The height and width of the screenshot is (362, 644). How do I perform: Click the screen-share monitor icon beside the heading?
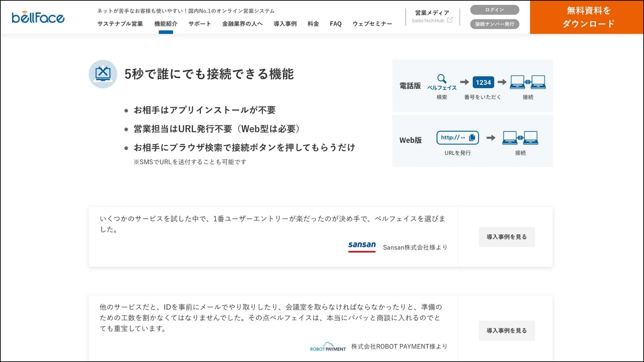(x=103, y=74)
